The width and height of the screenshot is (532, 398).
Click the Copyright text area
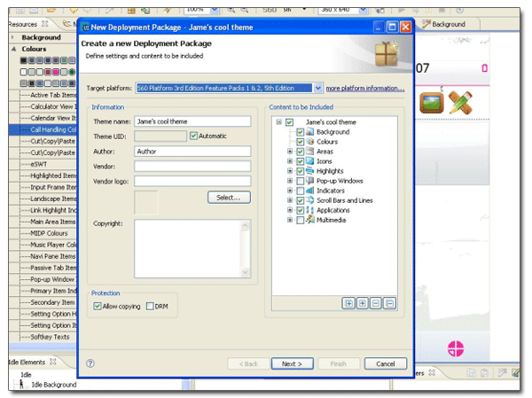(x=192, y=249)
